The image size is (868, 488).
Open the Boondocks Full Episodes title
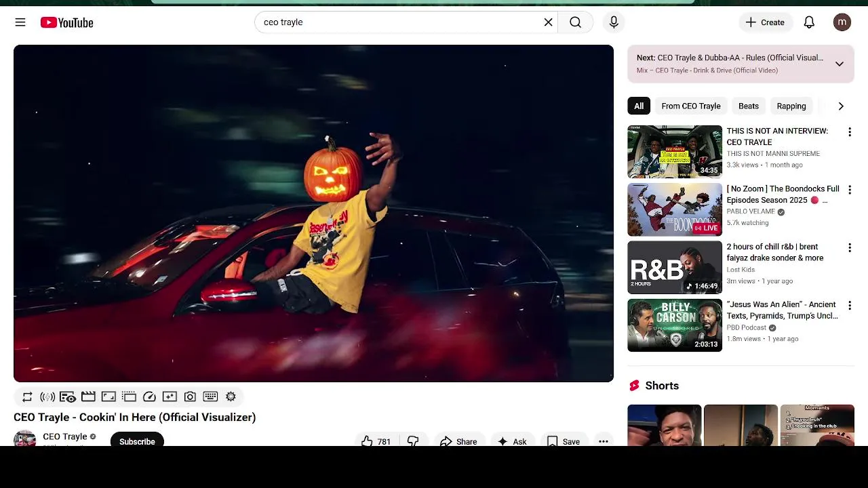coord(783,195)
